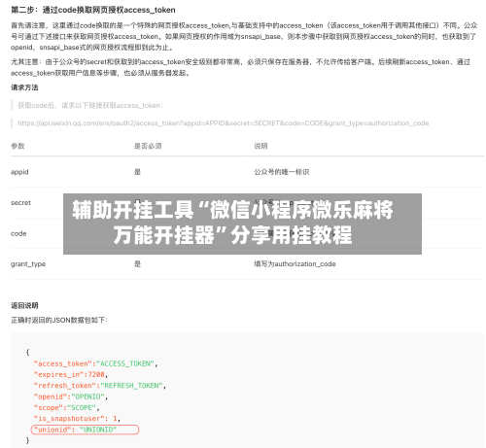Click the heading '第二步：通过code换取网页授权access_token'
The height and width of the screenshot is (448, 486).
click(93, 10)
